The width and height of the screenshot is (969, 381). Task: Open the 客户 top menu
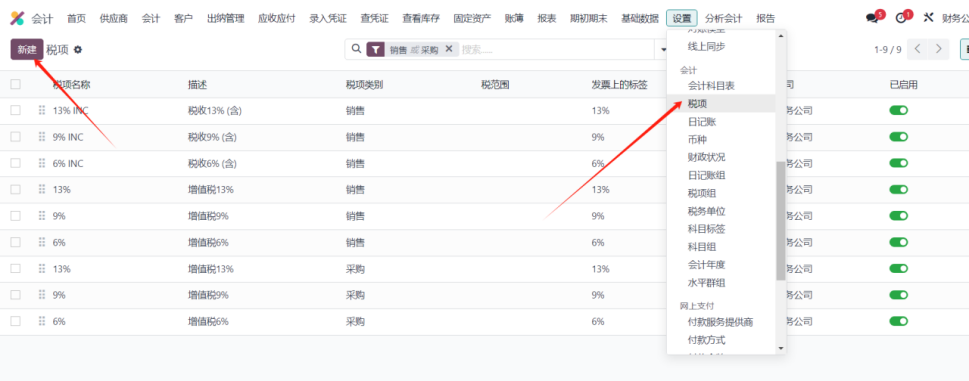[184, 19]
